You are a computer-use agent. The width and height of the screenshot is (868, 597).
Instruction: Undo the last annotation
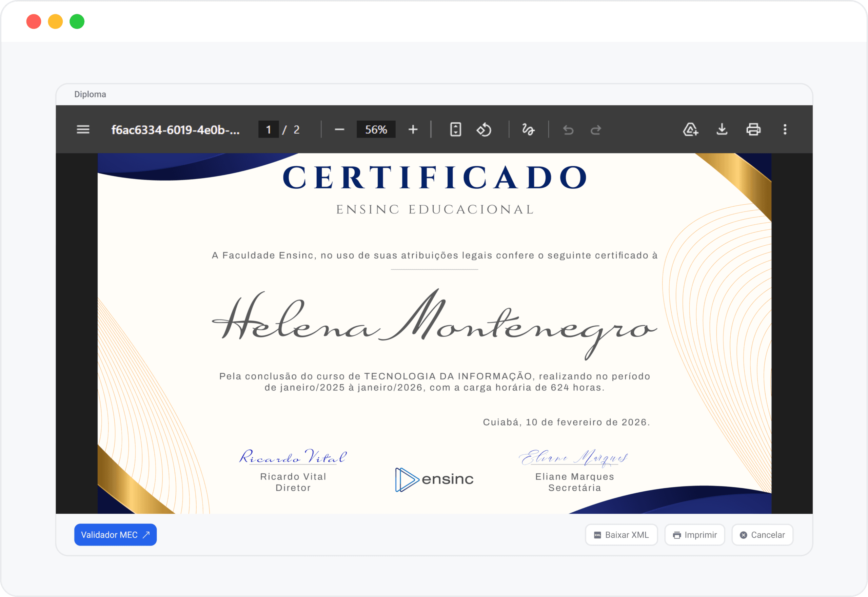[568, 130]
